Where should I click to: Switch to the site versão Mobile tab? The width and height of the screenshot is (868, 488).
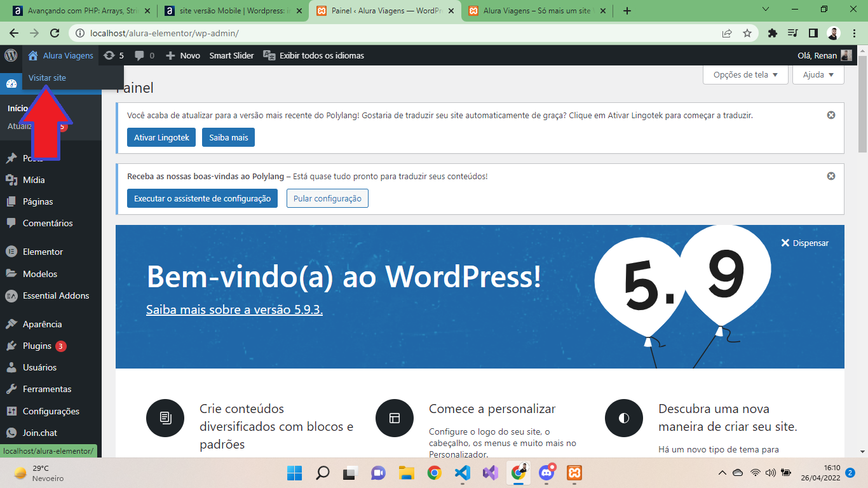(x=233, y=10)
